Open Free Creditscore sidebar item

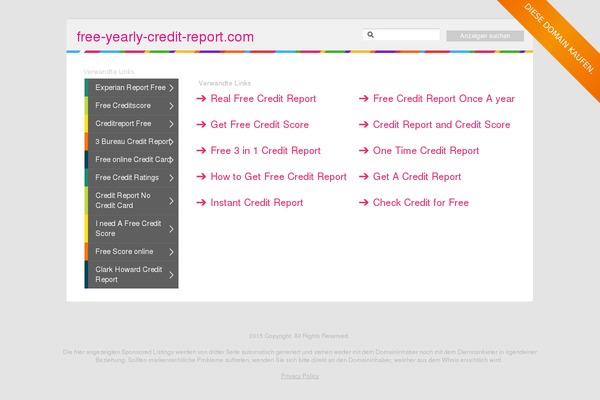point(131,106)
